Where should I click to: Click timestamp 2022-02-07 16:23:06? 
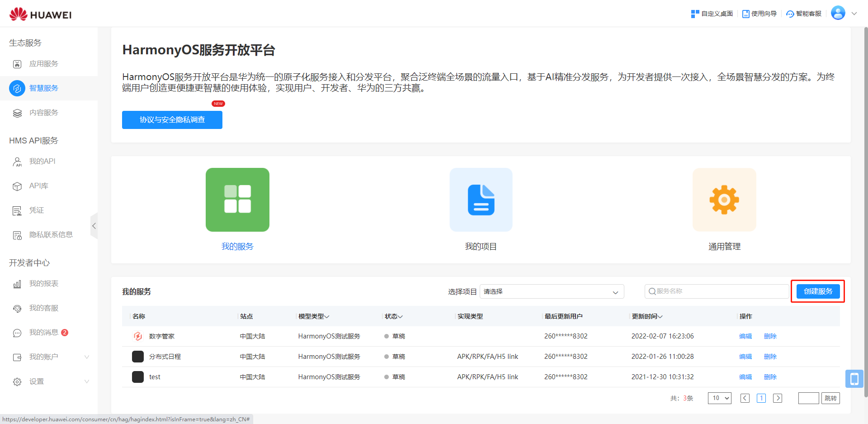tap(663, 336)
